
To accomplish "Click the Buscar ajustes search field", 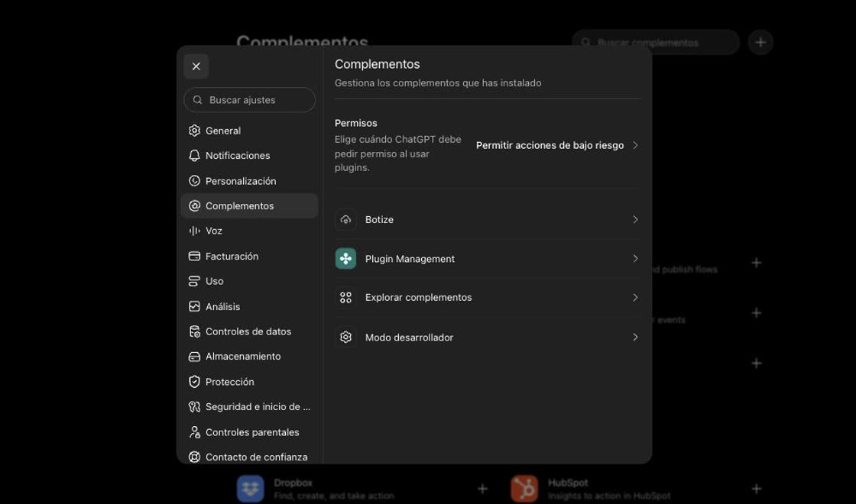I will [x=249, y=100].
